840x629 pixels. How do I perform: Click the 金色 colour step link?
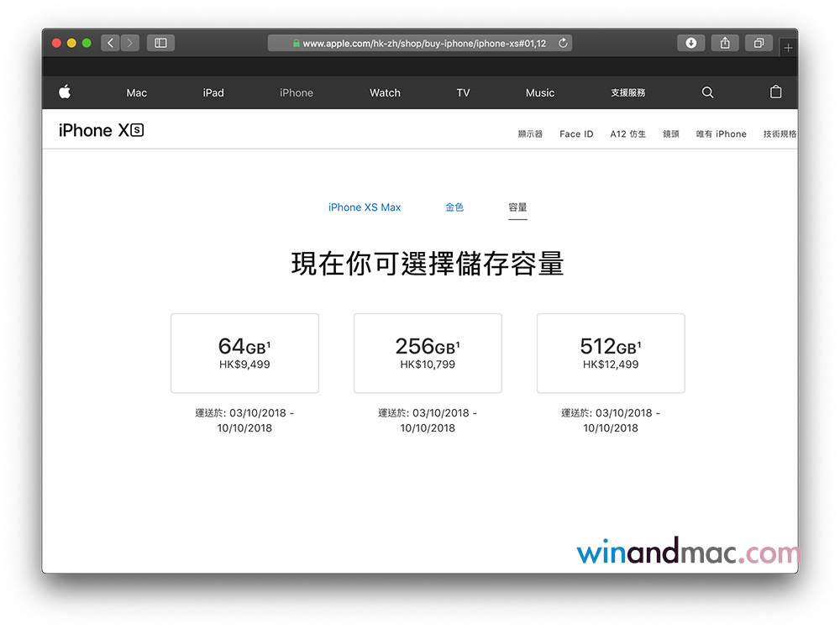click(454, 207)
